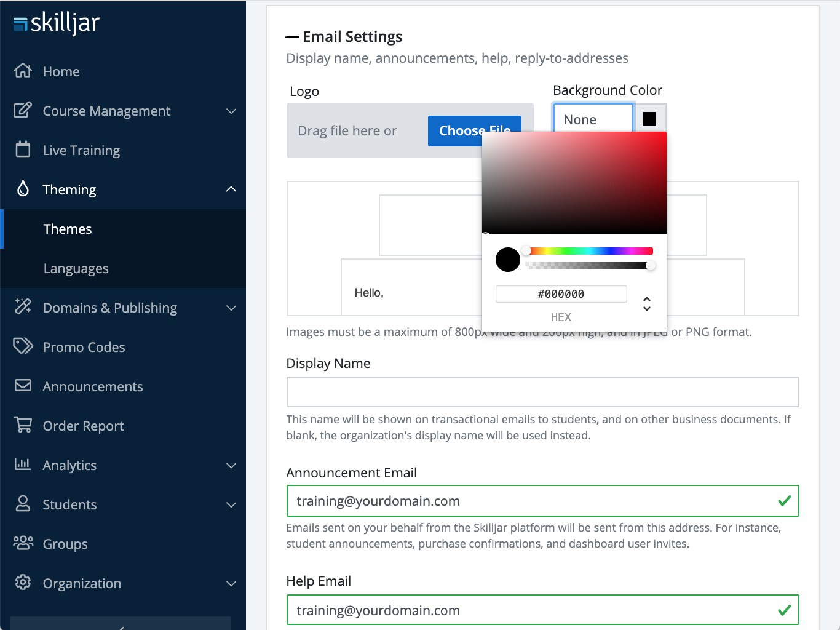Click the #000000 hex input
840x630 pixels.
(x=561, y=294)
